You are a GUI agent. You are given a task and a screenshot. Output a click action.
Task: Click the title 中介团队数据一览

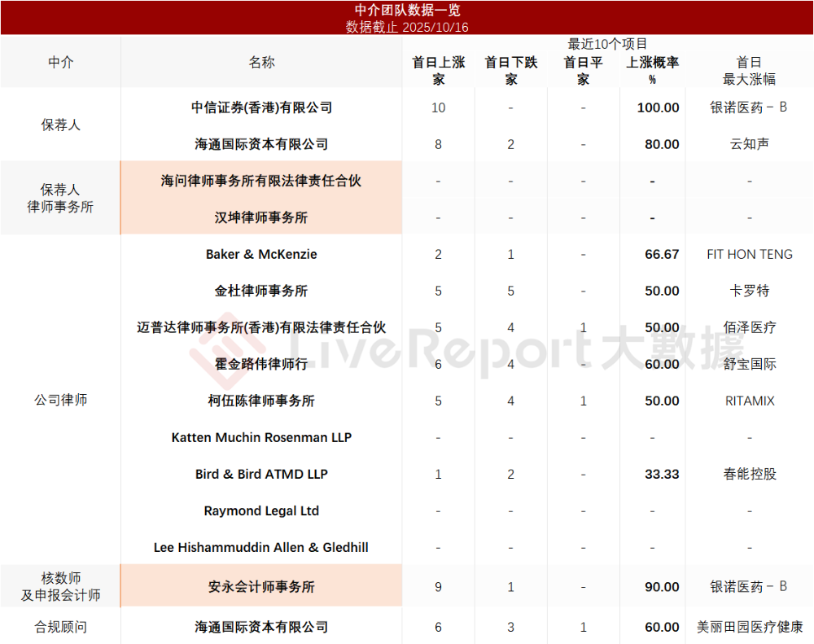tap(407, 10)
